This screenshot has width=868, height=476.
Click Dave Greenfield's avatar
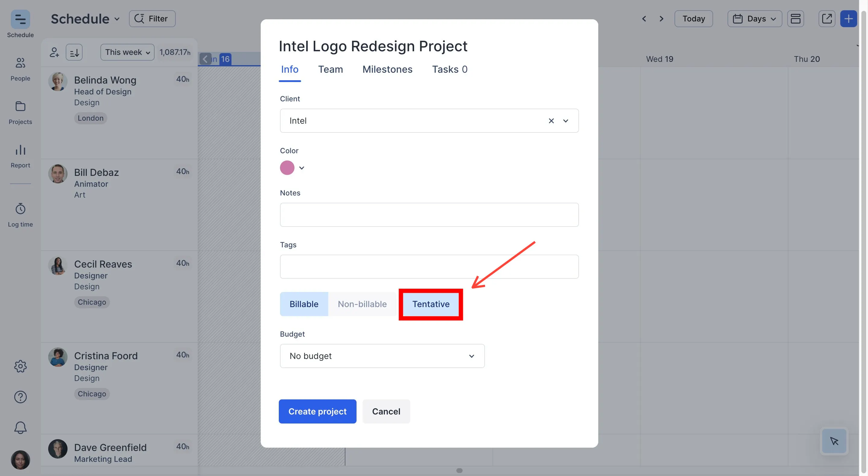(58, 449)
